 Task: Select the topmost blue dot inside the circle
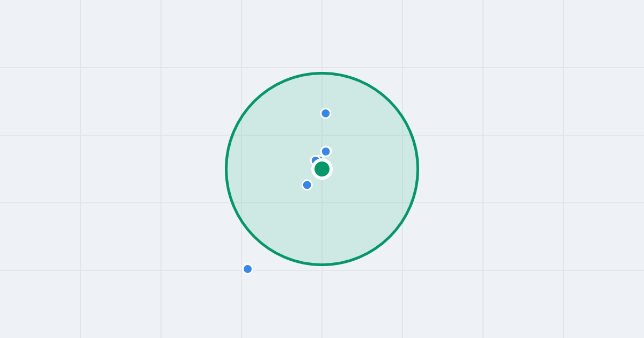click(326, 113)
